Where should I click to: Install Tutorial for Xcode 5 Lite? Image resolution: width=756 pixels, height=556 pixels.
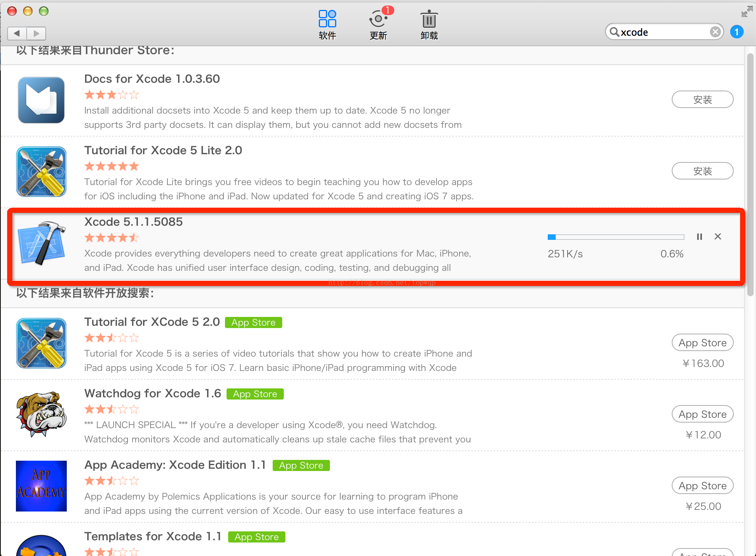[702, 171]
